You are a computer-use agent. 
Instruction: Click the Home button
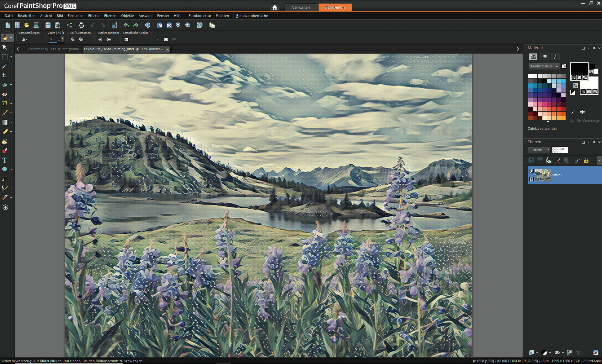tap(275, 7)
